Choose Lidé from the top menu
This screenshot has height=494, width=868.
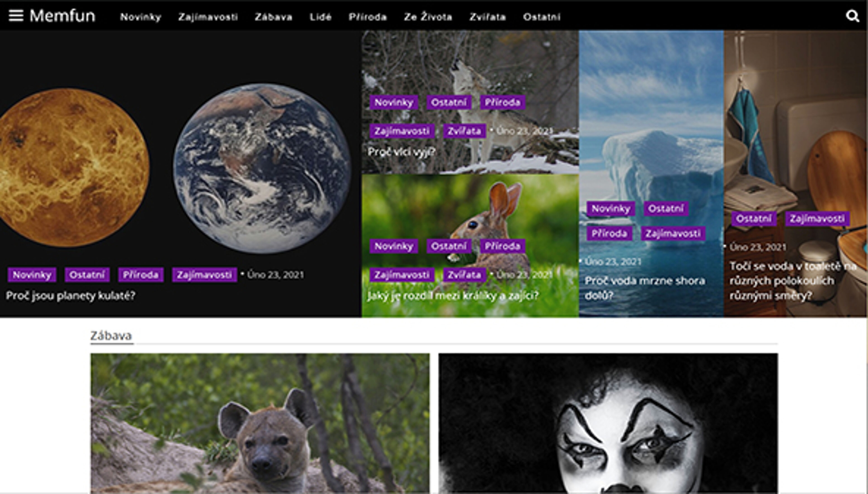tap(320, 17)
